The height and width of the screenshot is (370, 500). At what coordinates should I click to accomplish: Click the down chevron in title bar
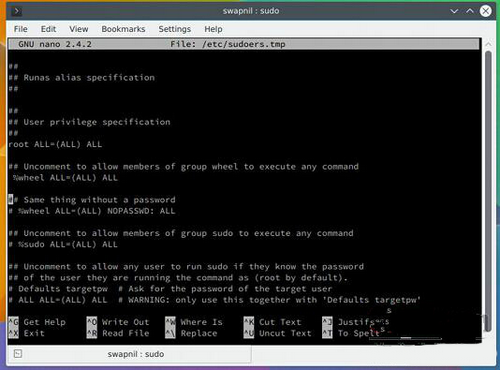click(454, 11)
